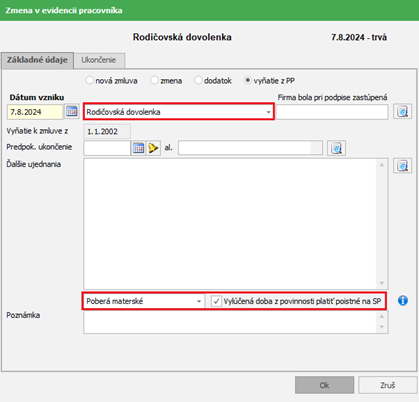Expand the Rodičovská dovolenka dropdown
This screenshot has width=419, height=402.
[x=268, y=112]
